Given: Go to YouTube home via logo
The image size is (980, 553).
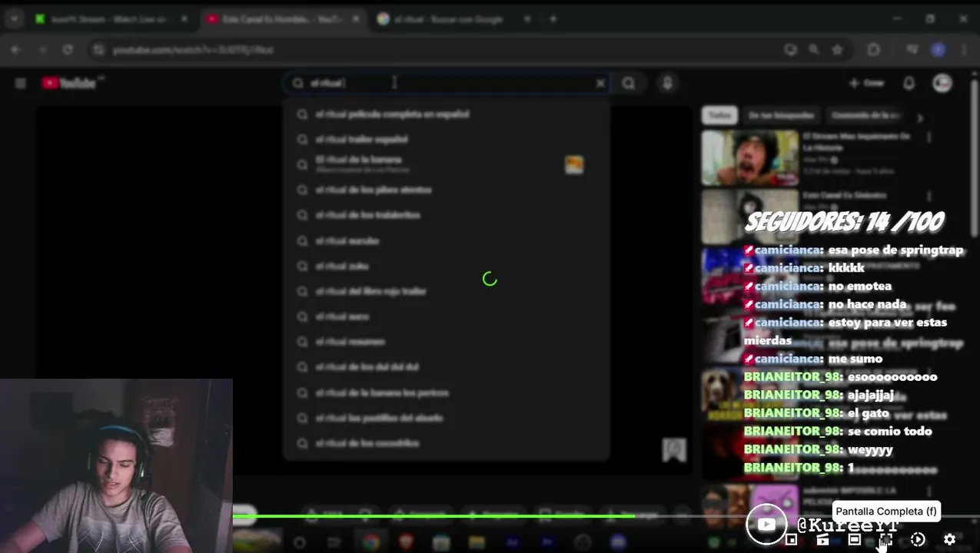Looking at the screenshot, I should 71,83.
